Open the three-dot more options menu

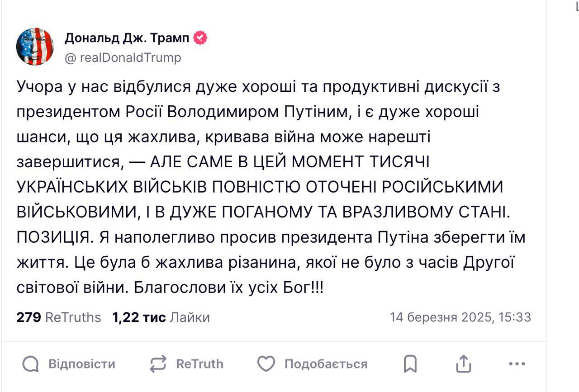click(x=517, y=364)
